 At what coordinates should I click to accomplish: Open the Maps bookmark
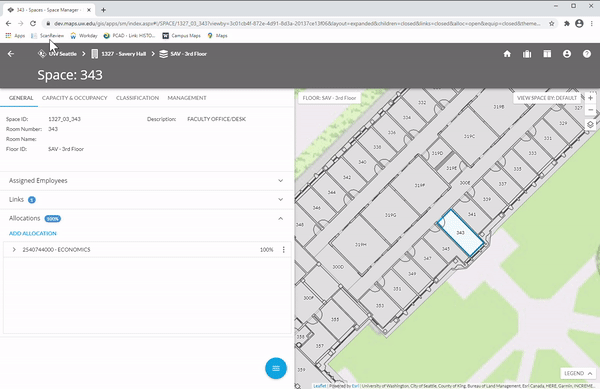pyautogui.click(x=217, y=36)
